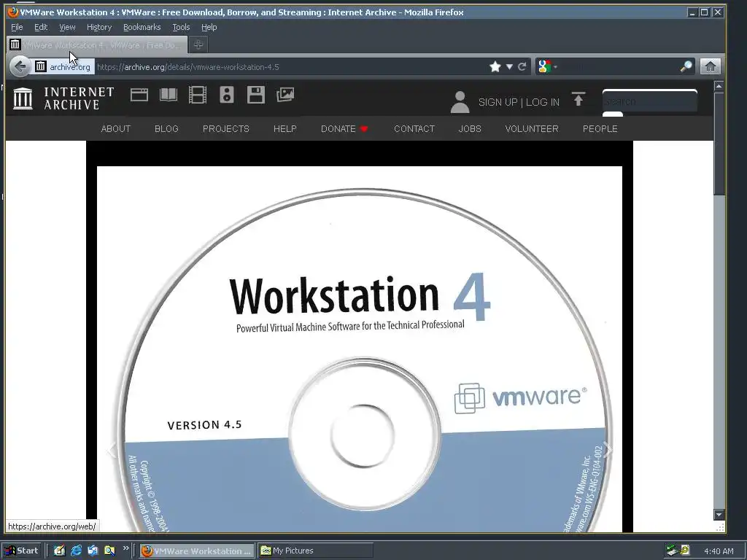747x560 pixels.
Task: Click the user avatar icon
Action: 460,102
